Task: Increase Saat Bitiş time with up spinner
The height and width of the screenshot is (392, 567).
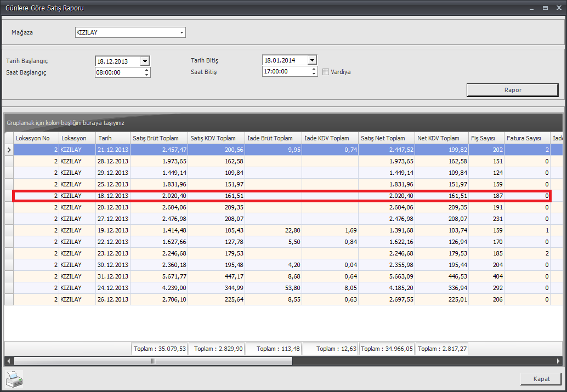Action: coord(314,69)
